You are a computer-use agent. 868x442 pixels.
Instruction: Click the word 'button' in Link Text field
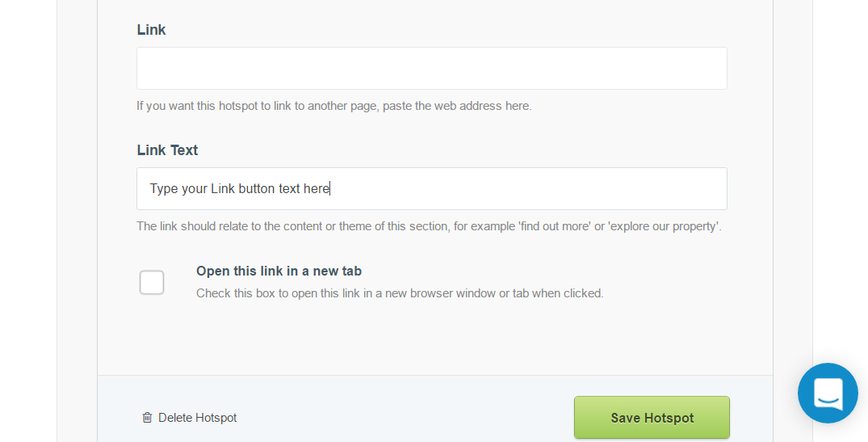pos(257,189)
